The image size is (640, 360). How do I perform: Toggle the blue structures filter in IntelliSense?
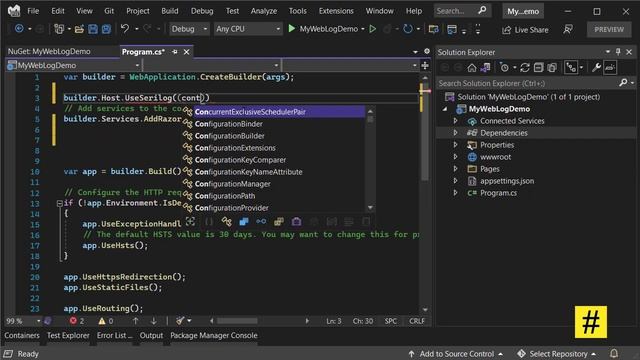click(244, 222)
